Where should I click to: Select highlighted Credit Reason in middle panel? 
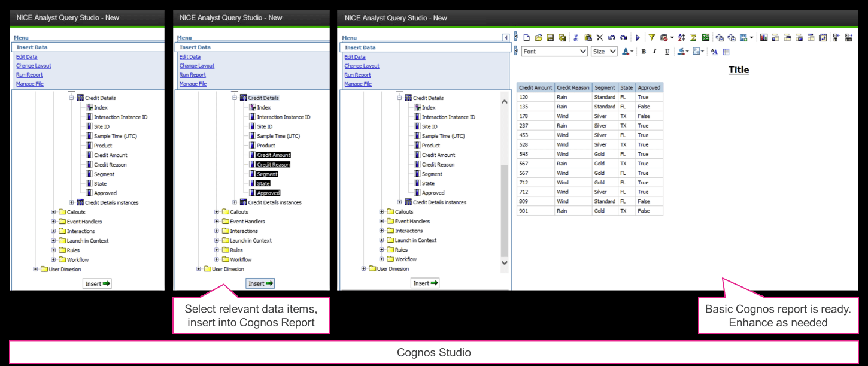(273, 164)
